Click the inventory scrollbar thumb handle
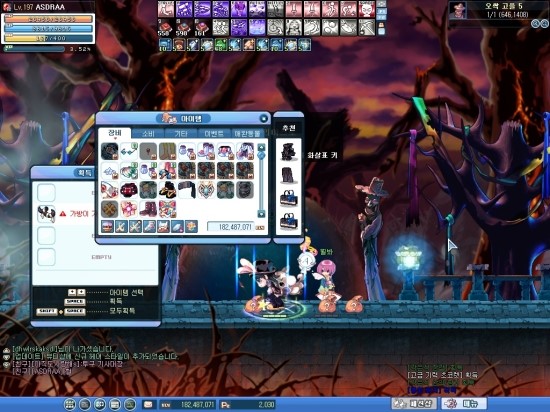 pos(261,155)
